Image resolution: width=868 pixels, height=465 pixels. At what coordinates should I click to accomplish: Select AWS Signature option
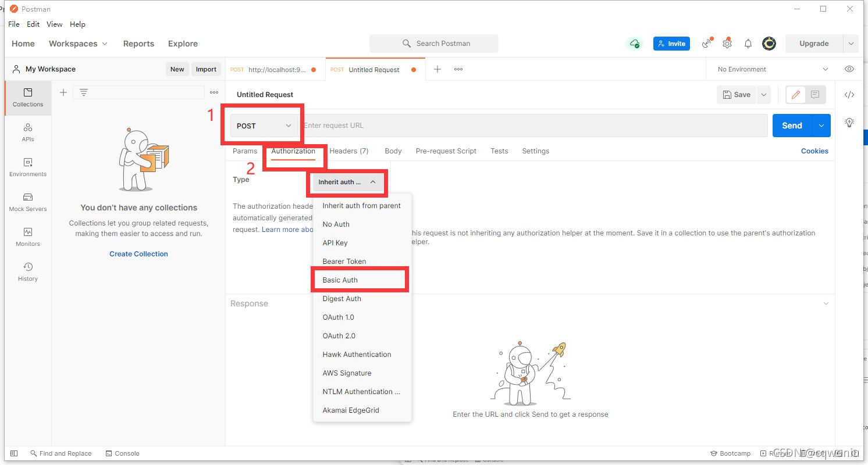[x=362, y=373]
